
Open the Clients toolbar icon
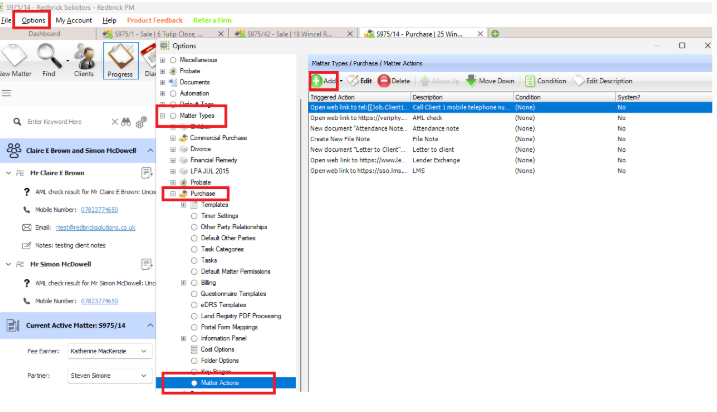click(85, 56)
